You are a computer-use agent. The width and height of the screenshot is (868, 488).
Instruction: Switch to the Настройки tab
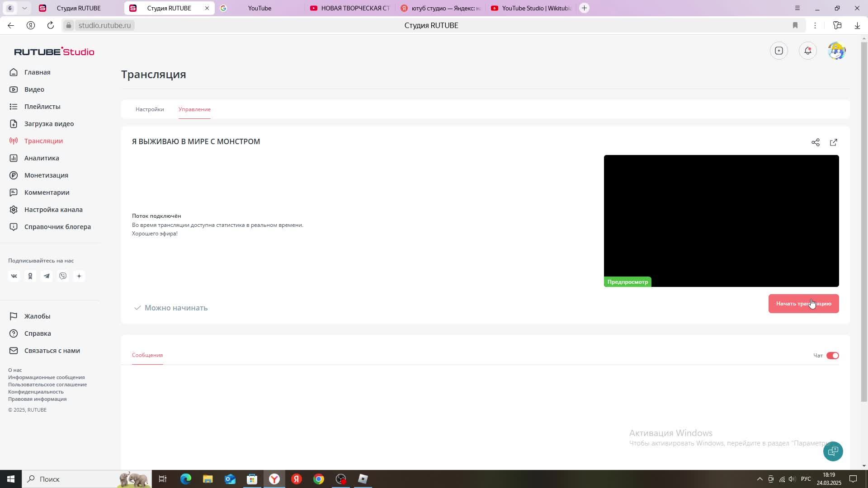coord(150,109)
